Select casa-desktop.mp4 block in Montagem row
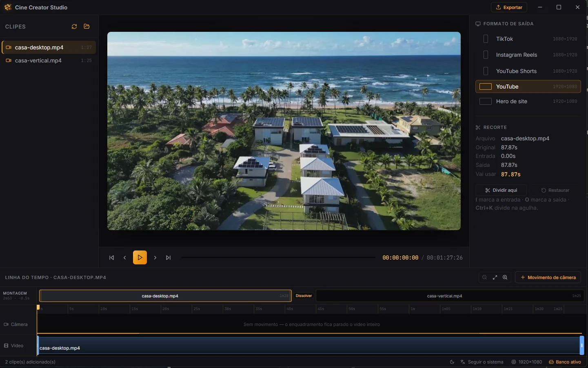 pos(166,296)
